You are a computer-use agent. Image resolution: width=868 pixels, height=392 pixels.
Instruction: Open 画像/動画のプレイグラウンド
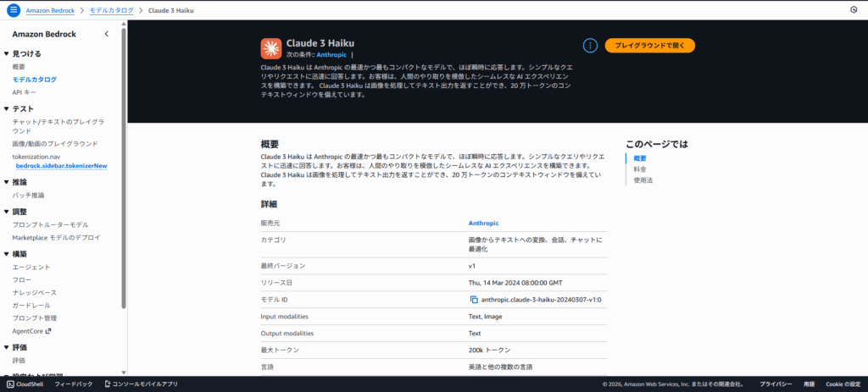55,144
